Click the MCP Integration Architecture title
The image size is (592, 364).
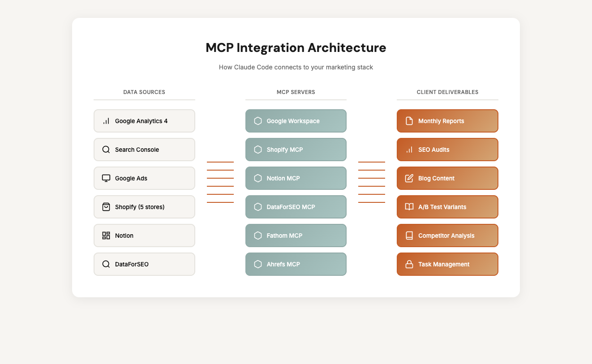(296, 48)
